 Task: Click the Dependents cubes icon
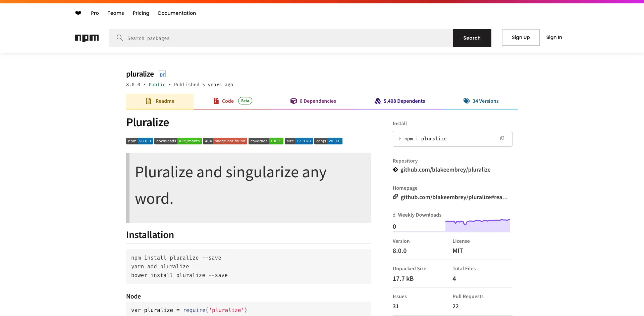(378, 101)
